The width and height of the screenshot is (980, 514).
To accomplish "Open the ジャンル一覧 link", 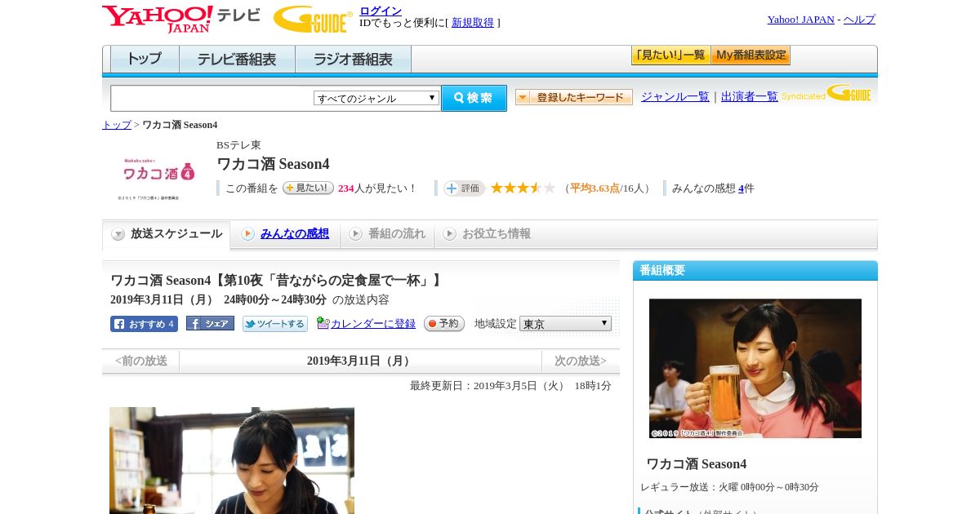I will (675, 97).
